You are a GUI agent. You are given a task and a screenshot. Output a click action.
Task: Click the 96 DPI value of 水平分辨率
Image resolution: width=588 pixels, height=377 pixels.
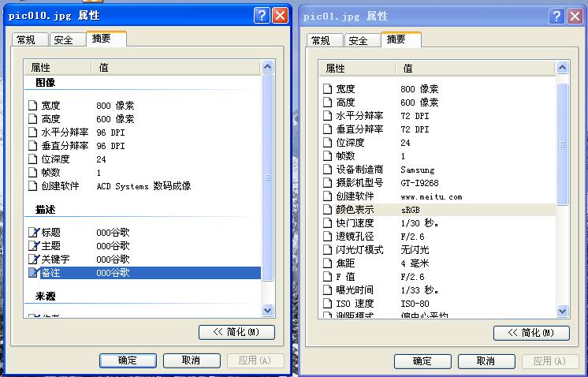(110, 133)
